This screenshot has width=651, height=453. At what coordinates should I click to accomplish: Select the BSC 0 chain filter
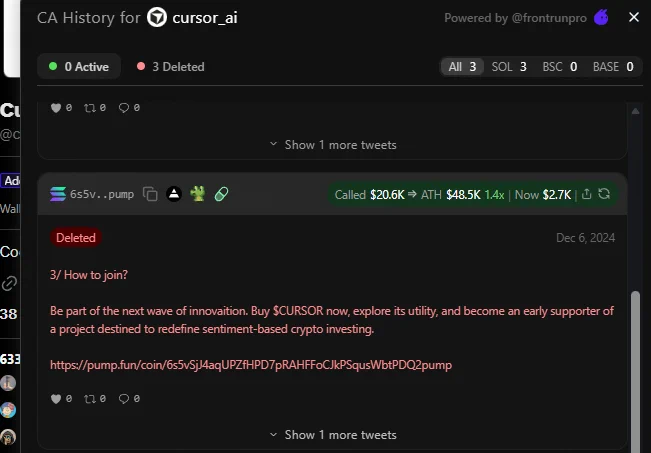560,66
